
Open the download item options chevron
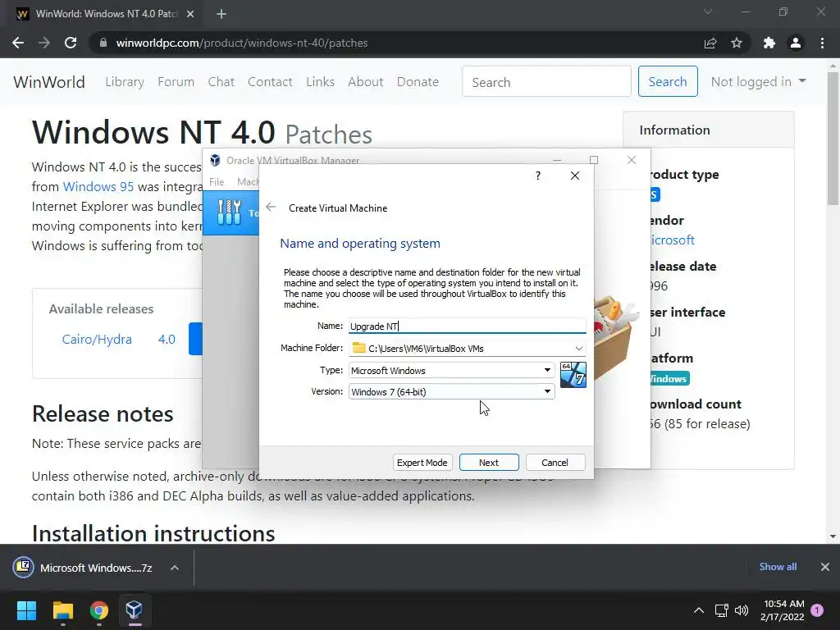(175, 568)
